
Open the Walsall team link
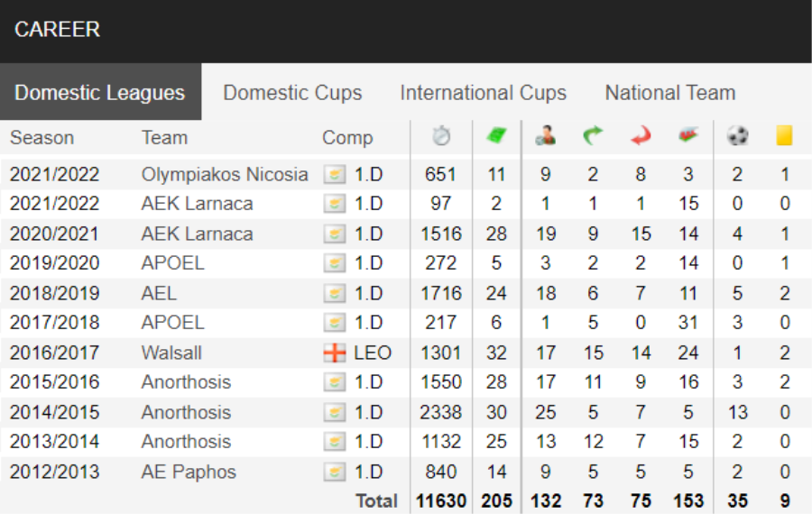click(171, 353)
